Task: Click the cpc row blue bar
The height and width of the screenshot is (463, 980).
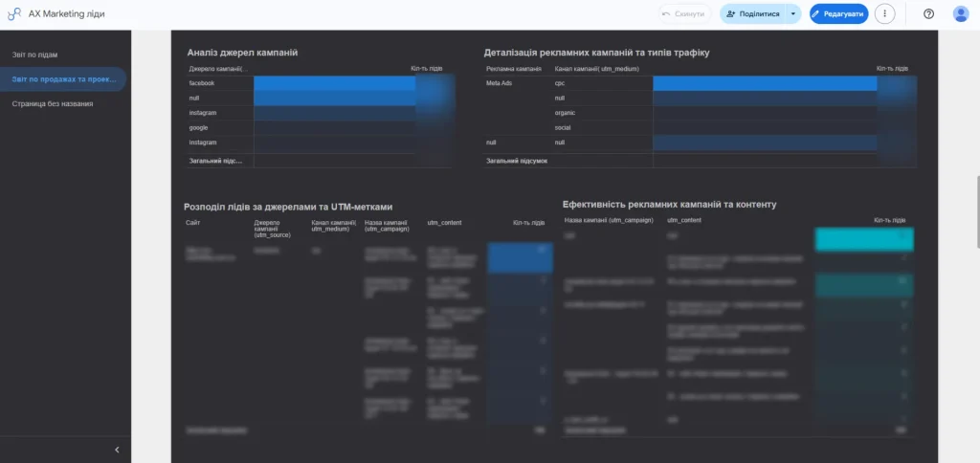Action: tap(765, 83)
